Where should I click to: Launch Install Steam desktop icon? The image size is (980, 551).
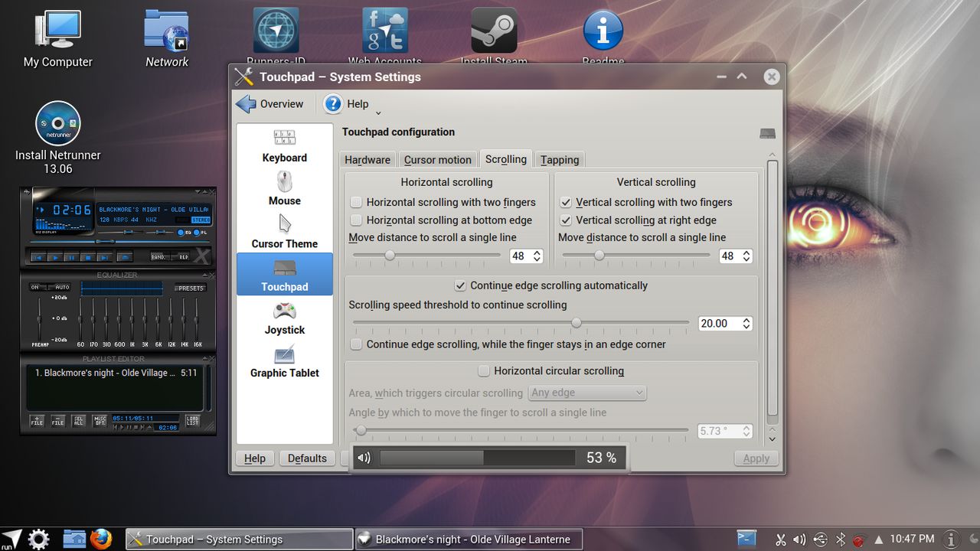494,37
